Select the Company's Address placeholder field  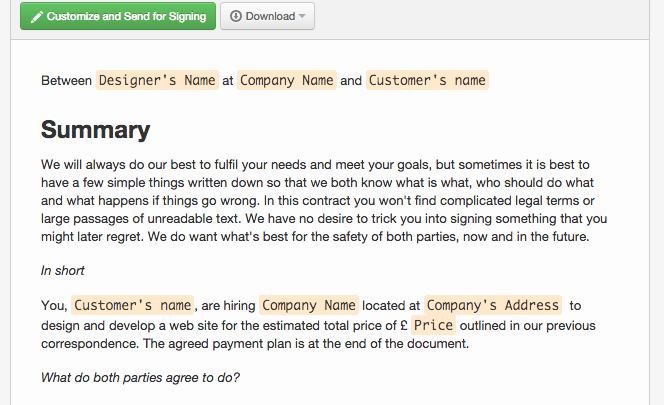pos(493,305)
